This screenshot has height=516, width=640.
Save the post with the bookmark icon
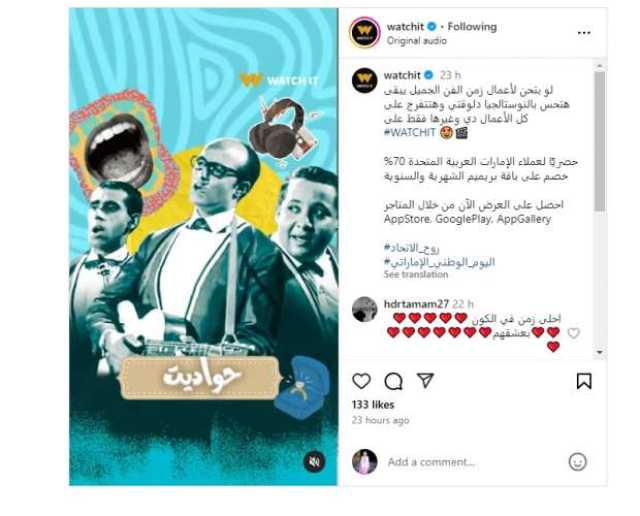[584, 381]
